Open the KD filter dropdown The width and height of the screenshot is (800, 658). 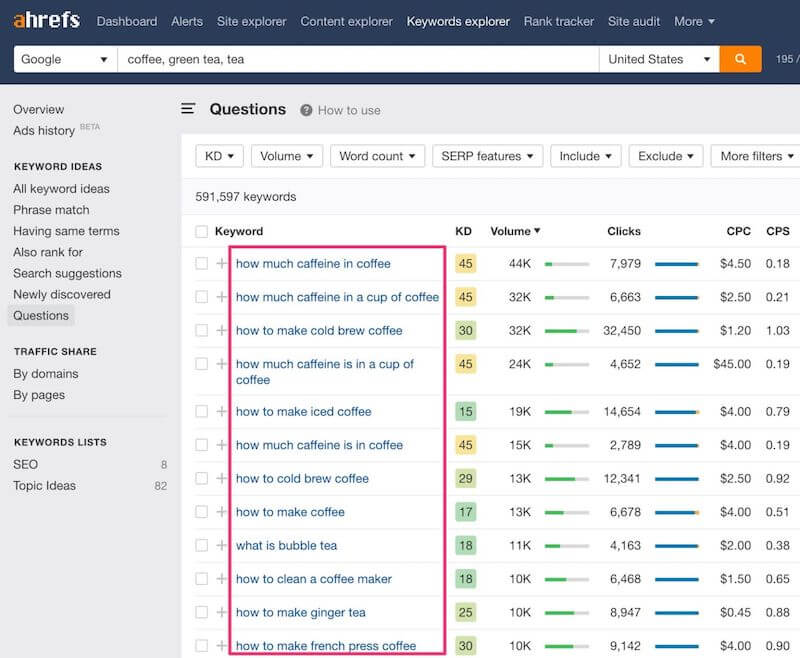tap(219, 156)
